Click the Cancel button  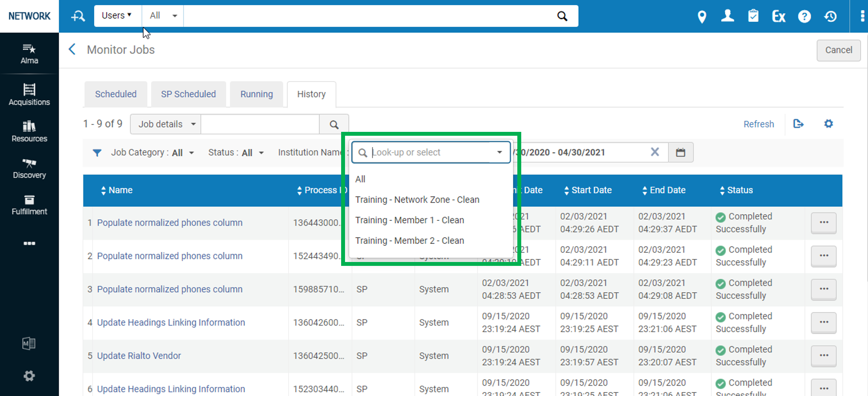838,50
